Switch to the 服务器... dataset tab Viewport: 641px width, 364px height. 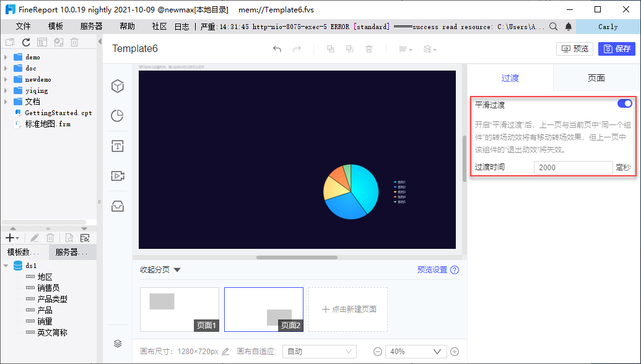pos(72,252)
